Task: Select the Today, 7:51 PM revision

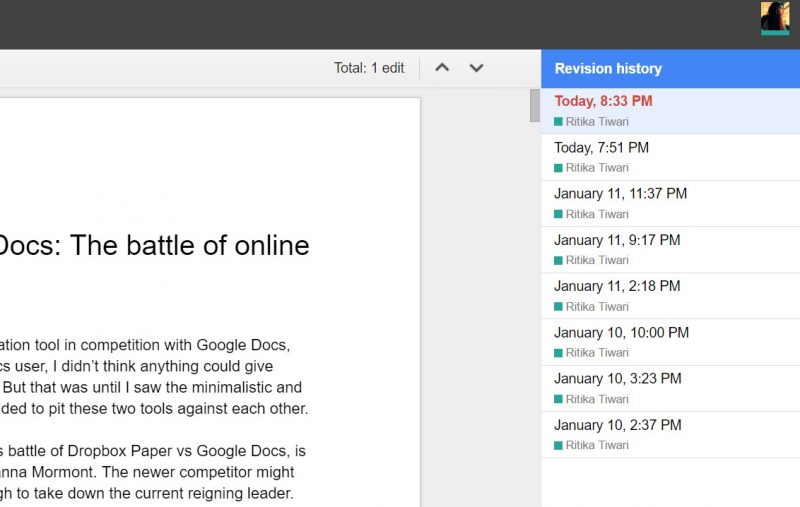Action: (670, 157)
